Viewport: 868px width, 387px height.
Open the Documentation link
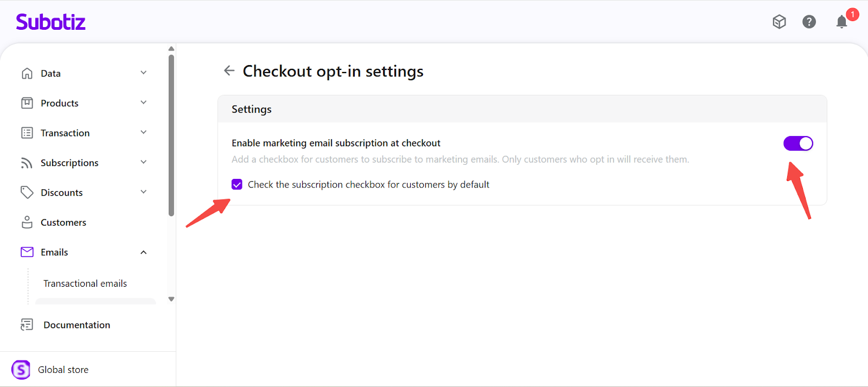(76, 325)
